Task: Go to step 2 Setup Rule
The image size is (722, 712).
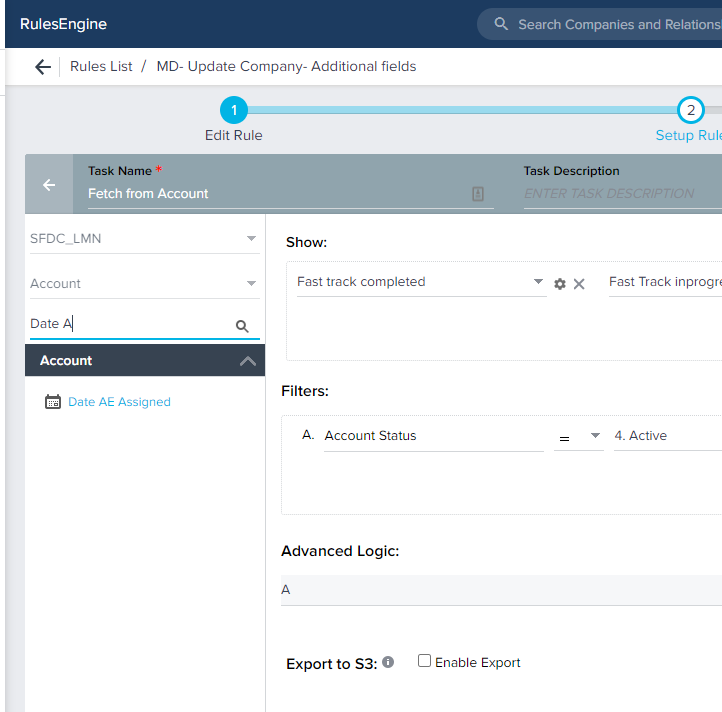Action: pos(691,110)
